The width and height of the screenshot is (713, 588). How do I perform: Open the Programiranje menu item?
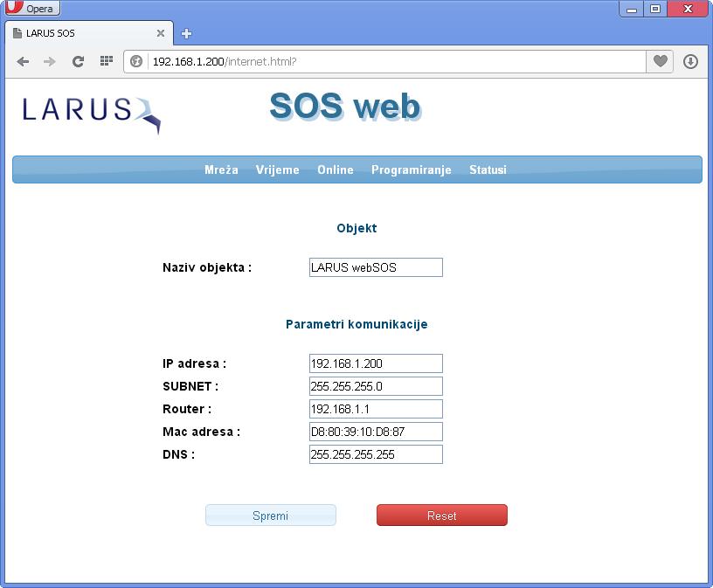tap(411, 170)
